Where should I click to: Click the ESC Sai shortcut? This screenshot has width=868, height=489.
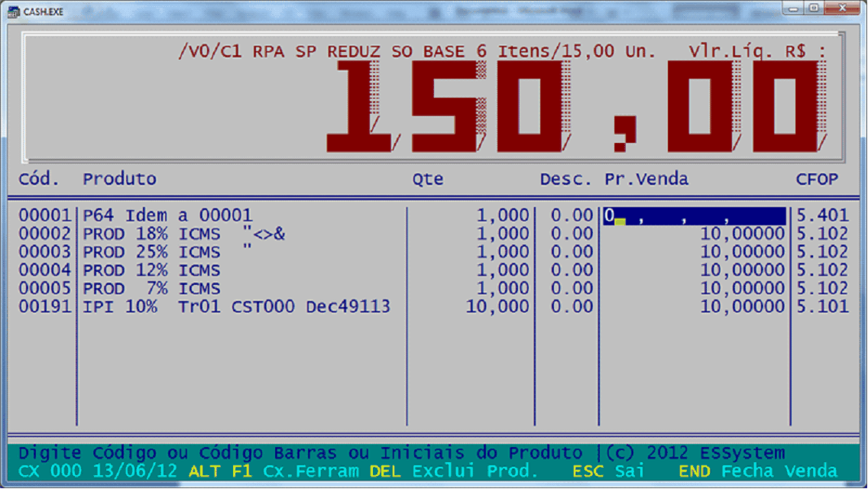[608, 471]
